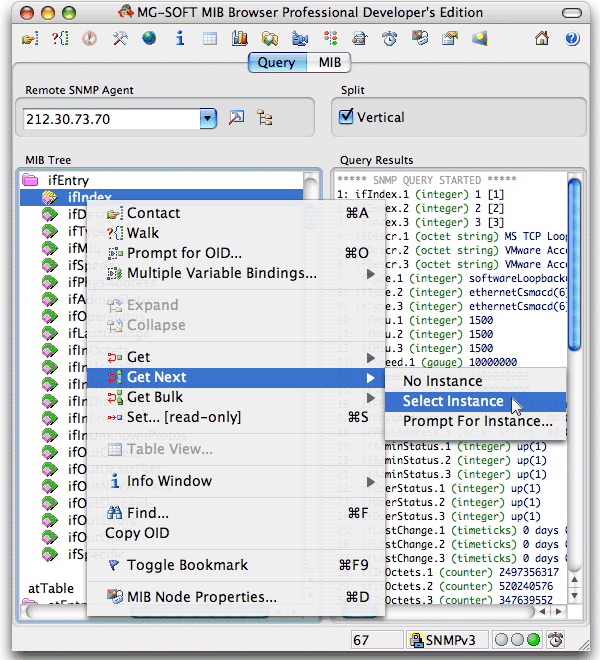
Task: Choose Contact in the context menu
Action: pyautogui.click(x=235, y=213)
